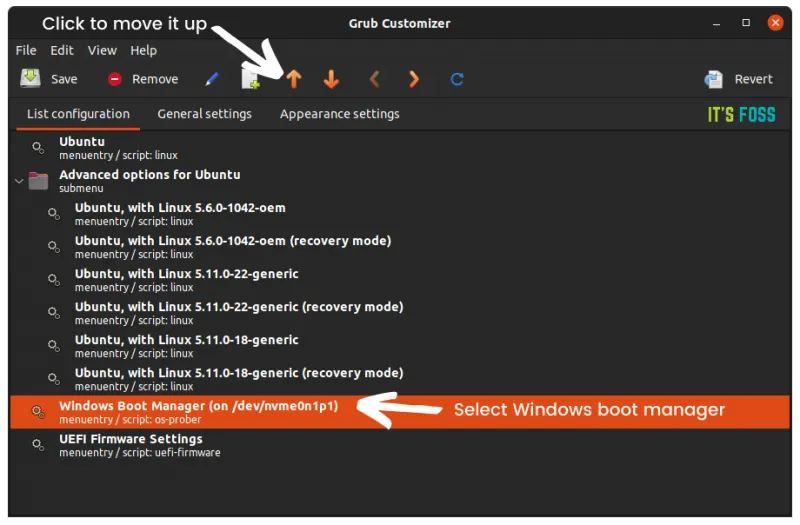Viewport: 800px width, 525px height.
Task: Click the orange move down arrow
Action: pyautogui.click(x=331, y=80)
